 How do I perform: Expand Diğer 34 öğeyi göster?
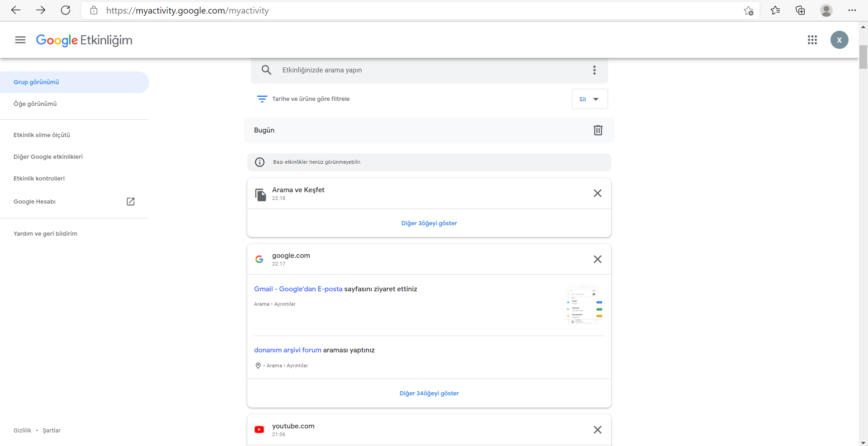point(429,394)
